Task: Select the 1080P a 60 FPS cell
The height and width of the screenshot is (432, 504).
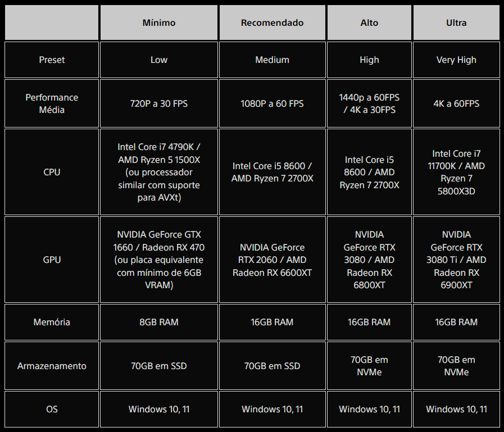Action: [x=273, y=103]
